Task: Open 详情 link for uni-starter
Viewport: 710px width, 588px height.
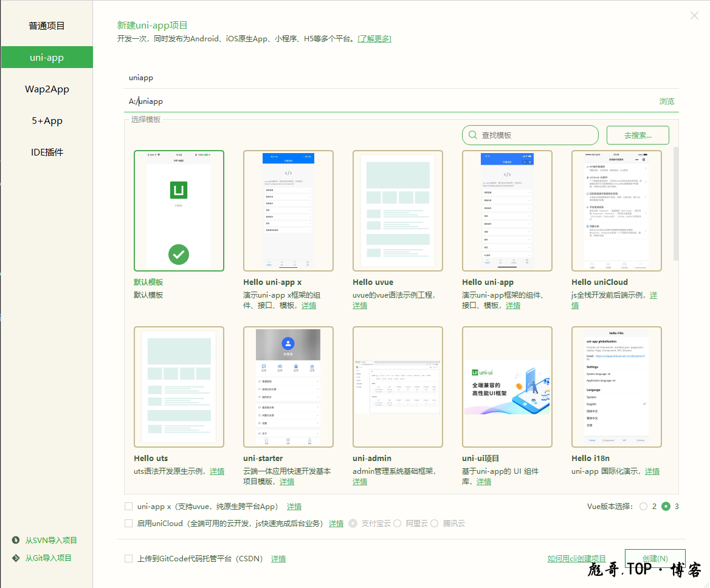Action: tap(287, 482)
